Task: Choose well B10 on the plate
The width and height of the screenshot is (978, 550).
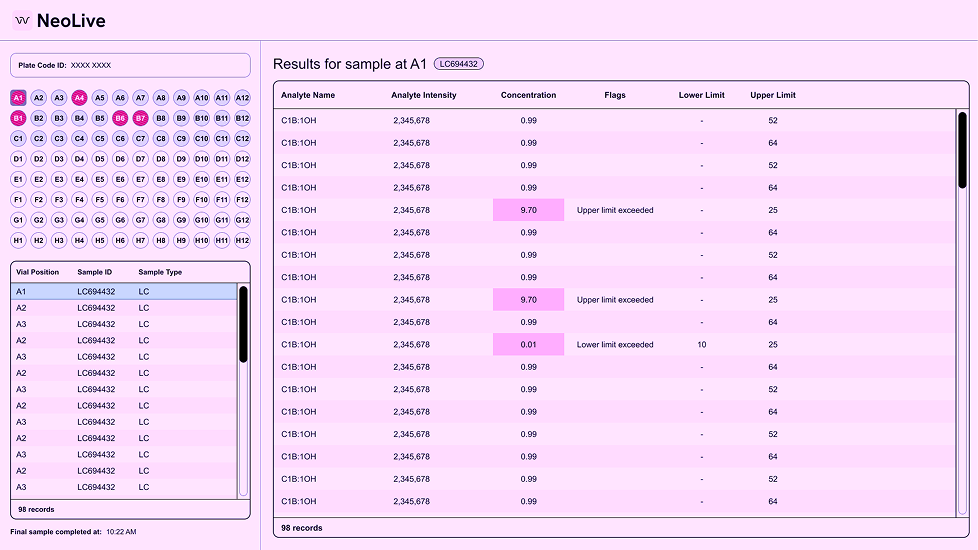Action: pos(201,118)
